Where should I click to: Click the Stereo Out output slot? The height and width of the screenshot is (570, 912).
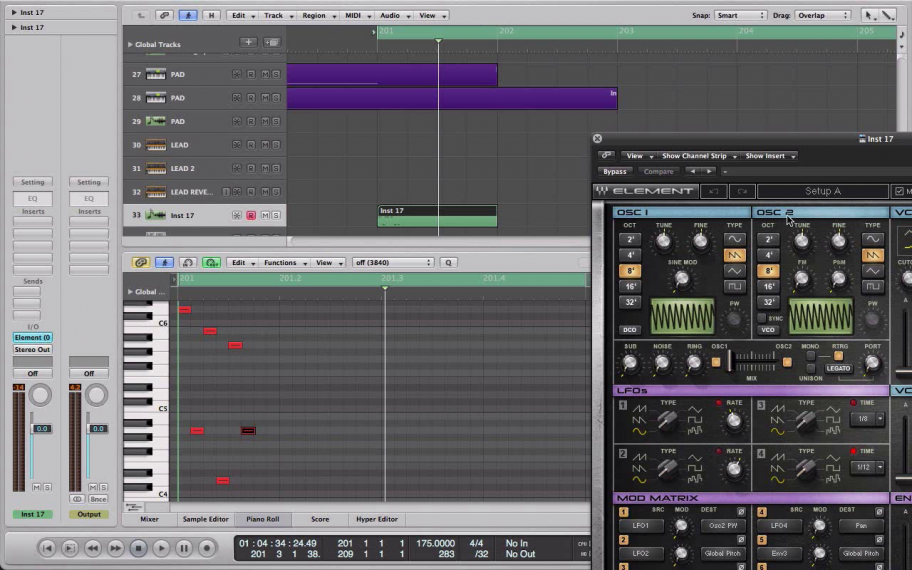click(x=33, y=350)
